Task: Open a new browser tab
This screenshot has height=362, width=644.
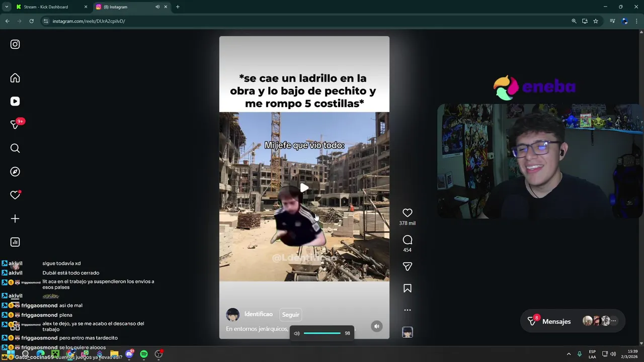Action: pos(178,7)
